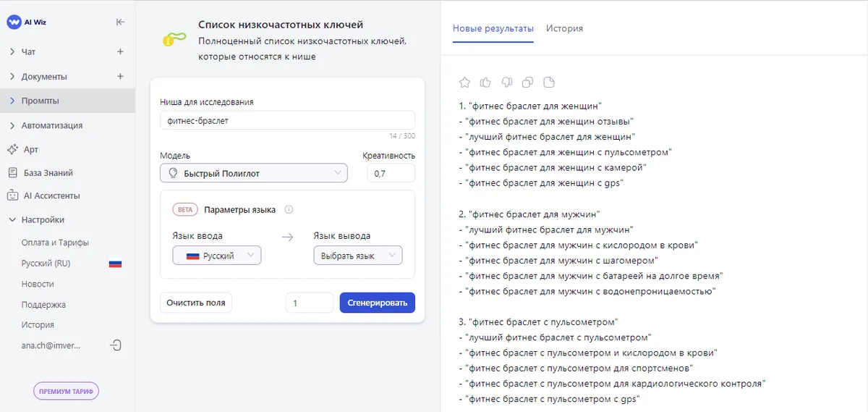Open output language dropdown Выбрать язык

[x=357, y=256]
